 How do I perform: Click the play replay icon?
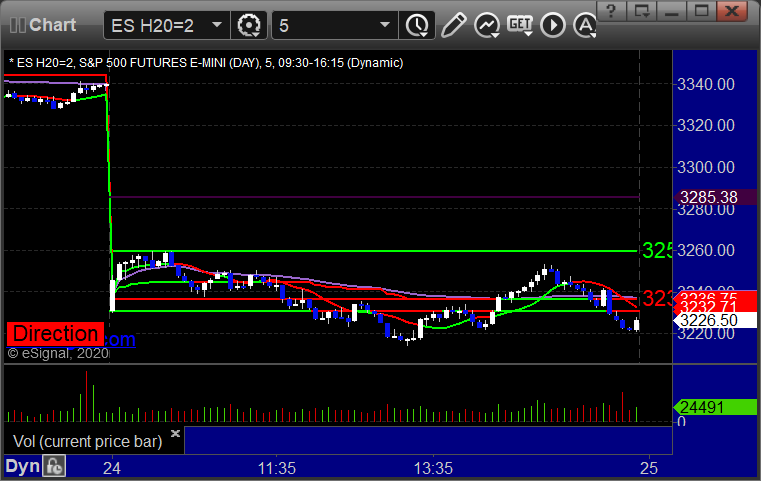551,23
